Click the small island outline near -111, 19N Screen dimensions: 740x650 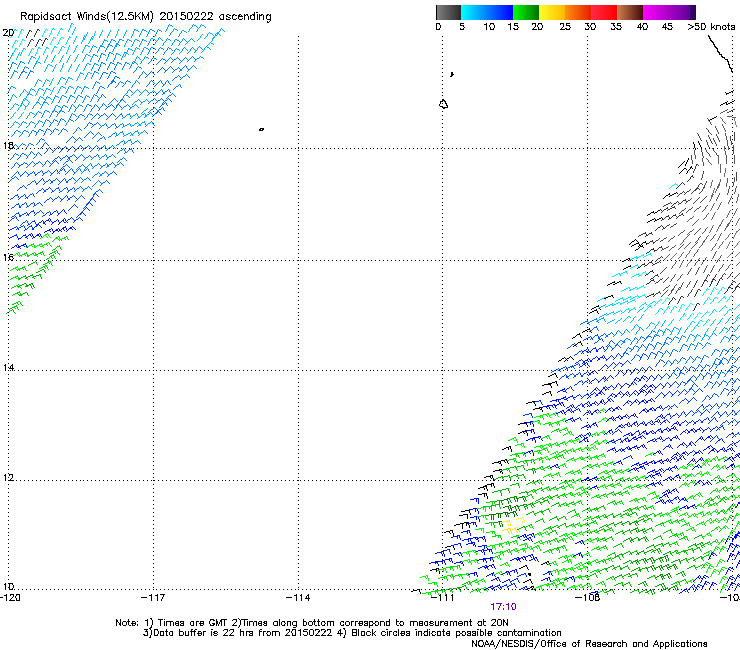tap(443, 104)
